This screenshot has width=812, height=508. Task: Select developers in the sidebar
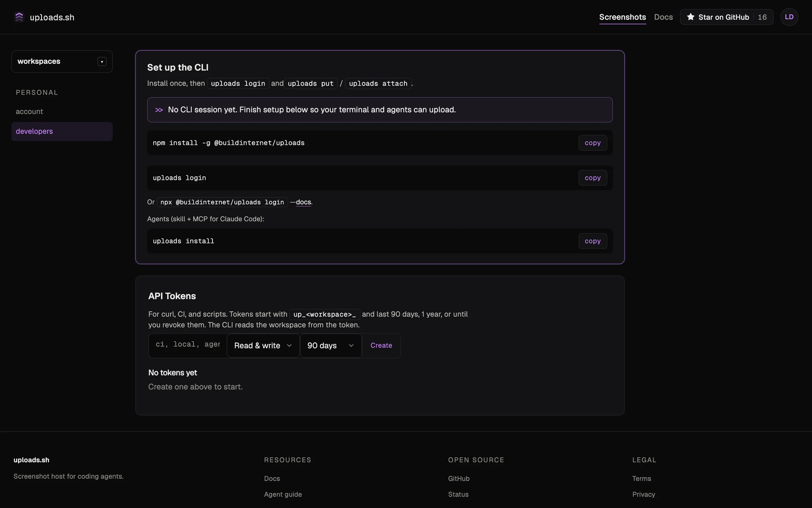[x=62, y=131]
